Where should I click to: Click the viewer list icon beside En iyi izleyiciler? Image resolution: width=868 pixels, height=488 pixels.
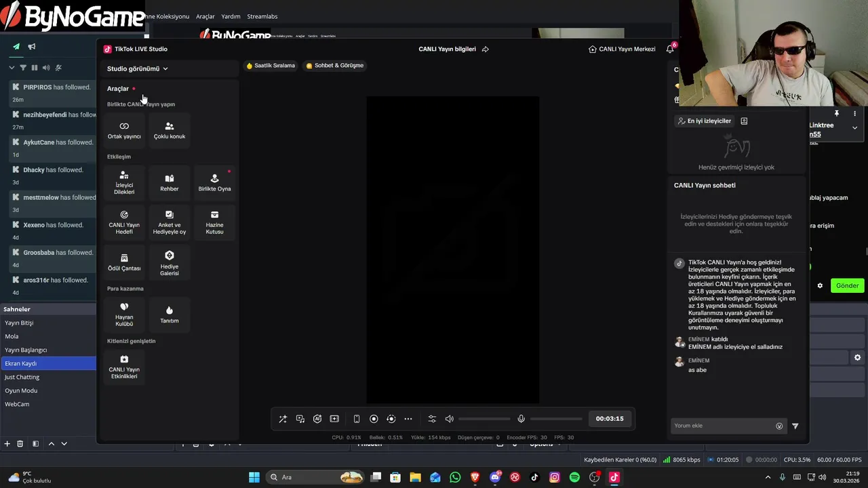click(744, 121)
